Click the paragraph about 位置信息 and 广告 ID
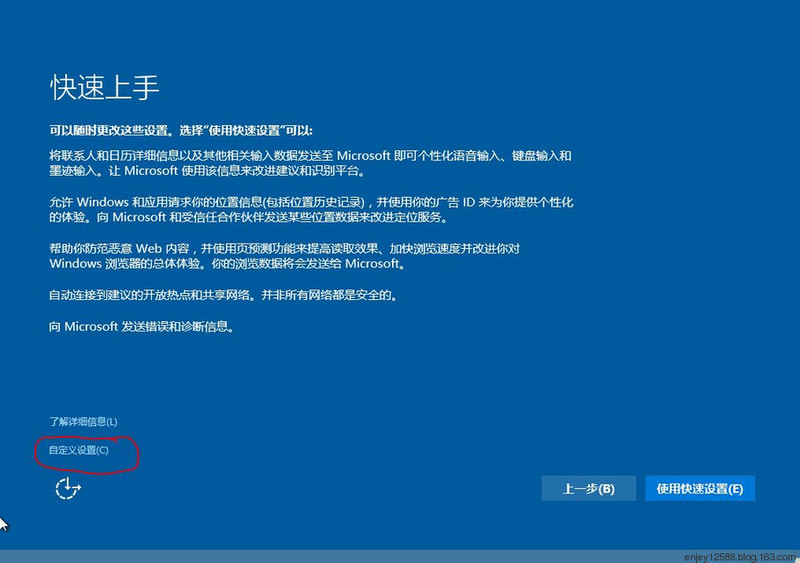Image resolution: width=800 pixels, height=563 pixels. (311, 209)
